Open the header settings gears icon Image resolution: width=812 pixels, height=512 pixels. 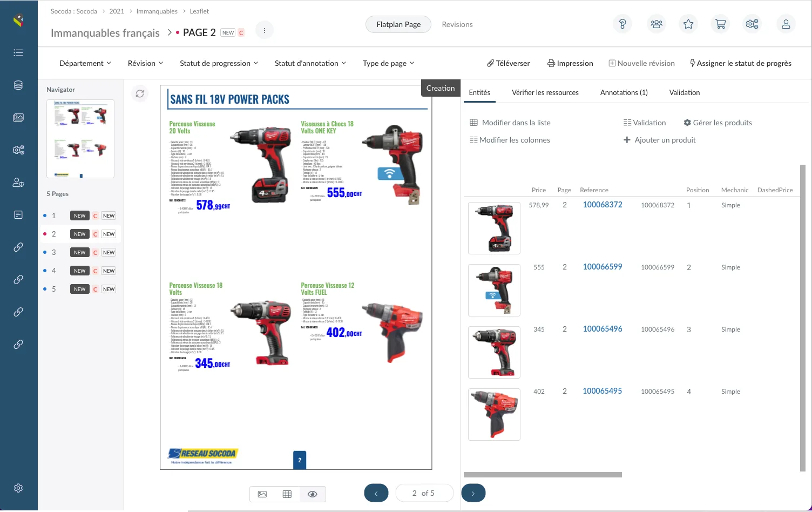click(752, 24)
